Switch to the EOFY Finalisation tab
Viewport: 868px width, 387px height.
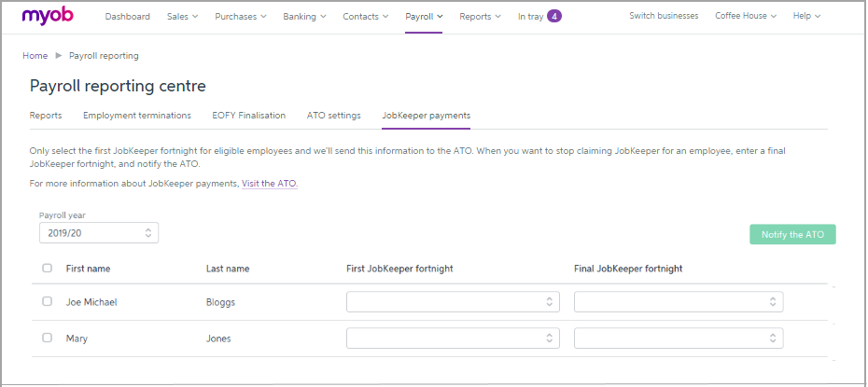pyautogui.click(x=248, y=116)
